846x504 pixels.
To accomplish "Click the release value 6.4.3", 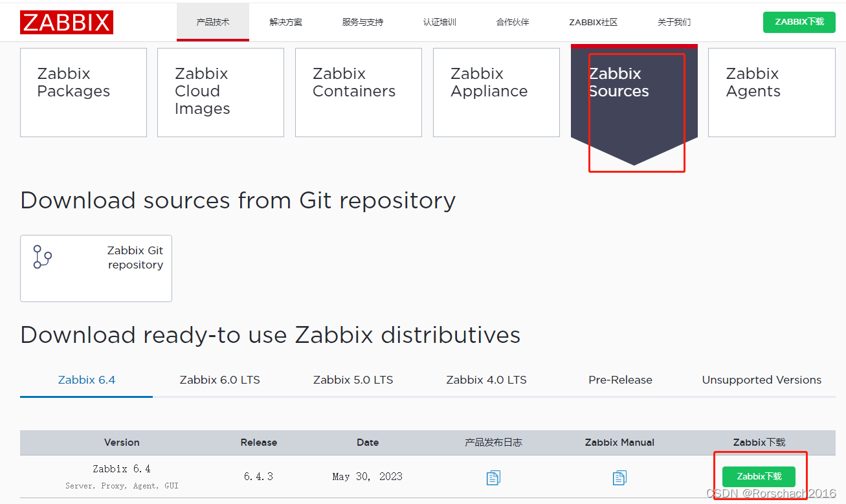I will coord(259,476).
